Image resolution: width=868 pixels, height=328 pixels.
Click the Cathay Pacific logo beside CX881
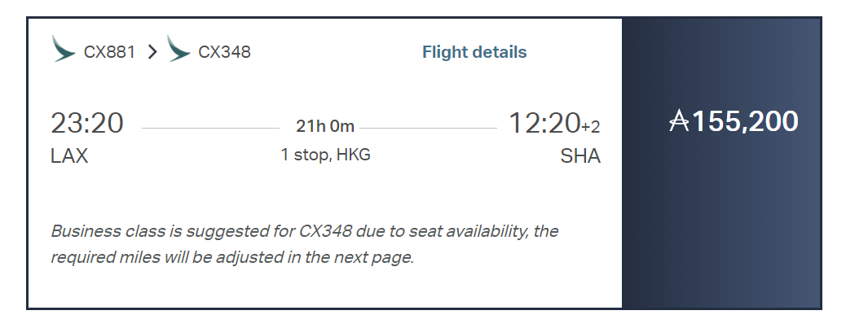(64, 49)
